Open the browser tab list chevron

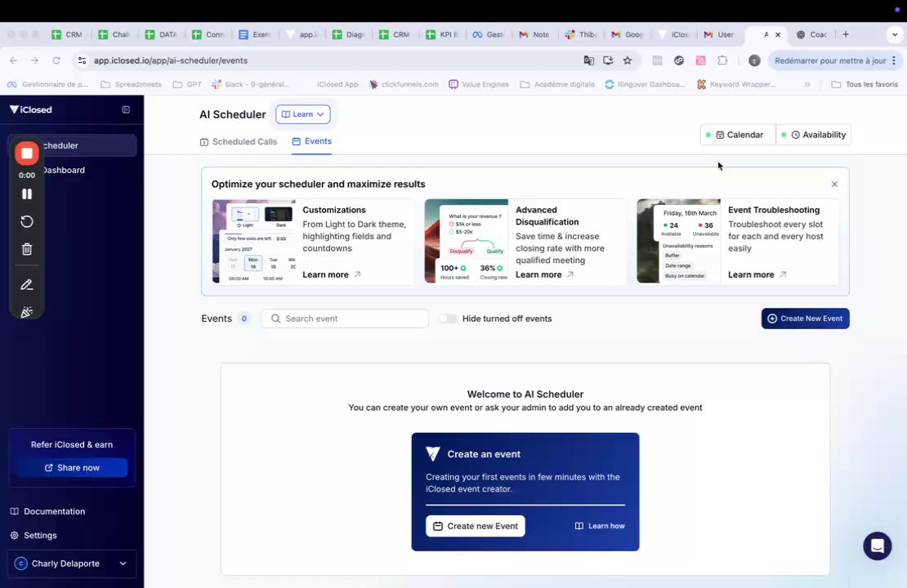point(894,34)
